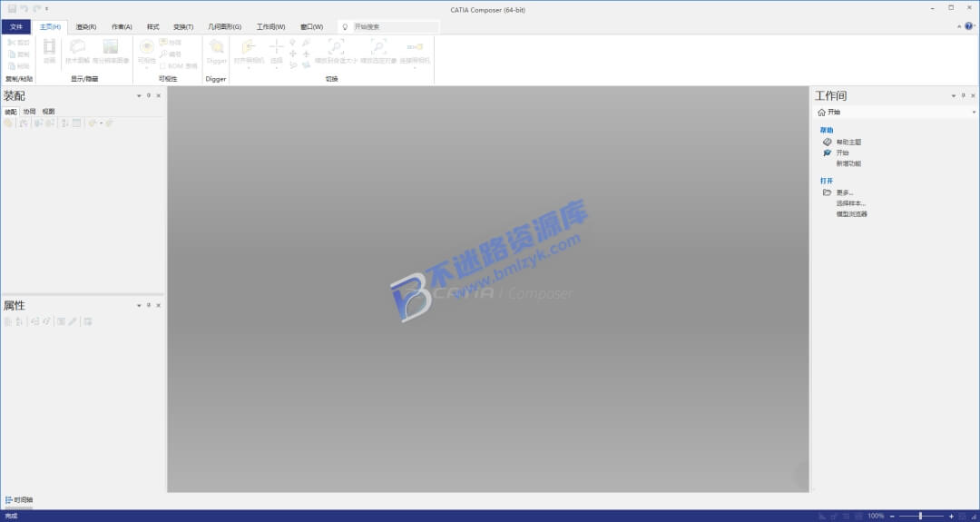
Task: Pin the 工作间 panel with auto-hide icon
Action: [x=964, y=95]
